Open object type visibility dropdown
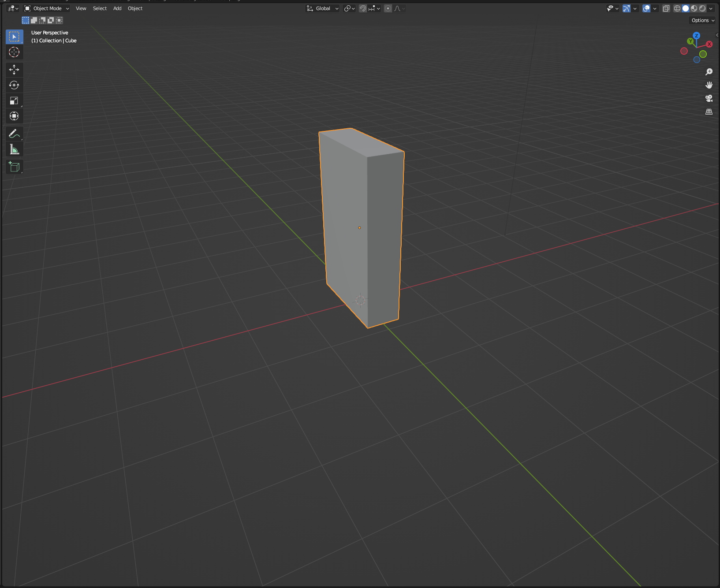The image size is (720, 588). 612,8
